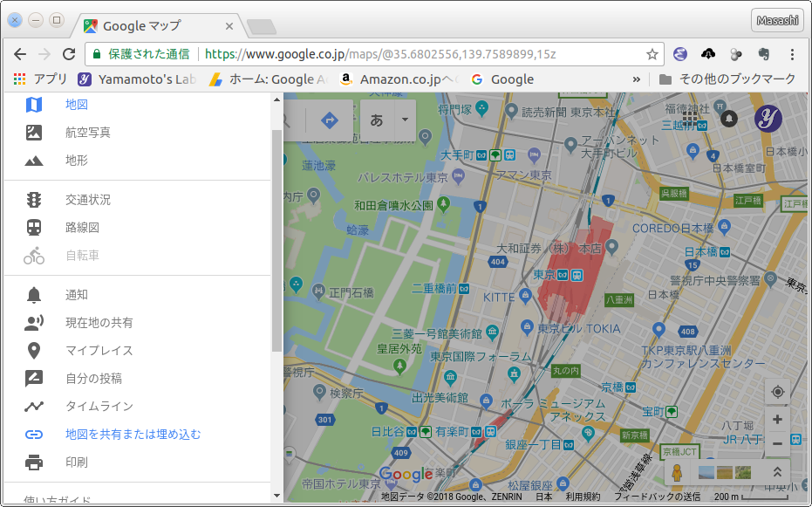Click the KITTE shopping marker

pyautogui.click(x=525, y=298)
